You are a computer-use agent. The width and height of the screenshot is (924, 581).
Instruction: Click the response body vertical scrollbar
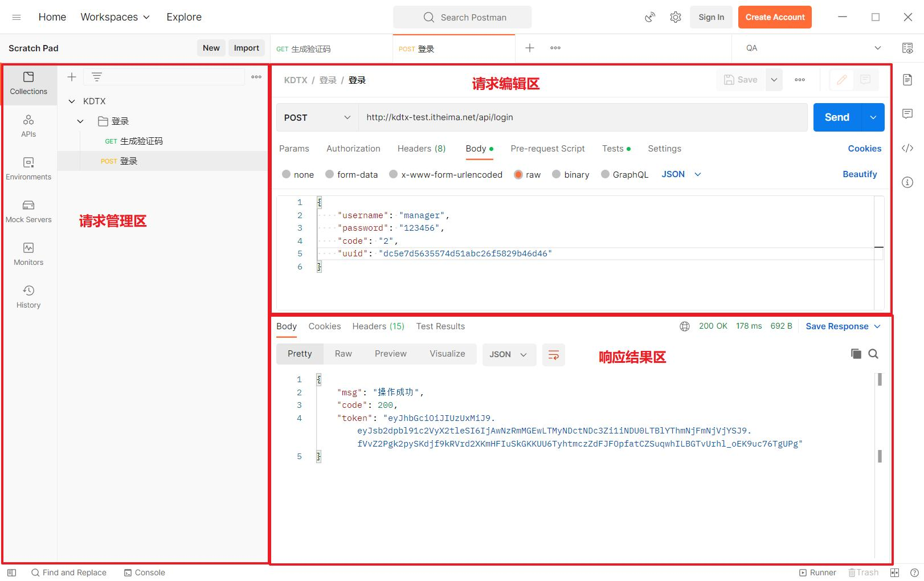coord(880,418)
